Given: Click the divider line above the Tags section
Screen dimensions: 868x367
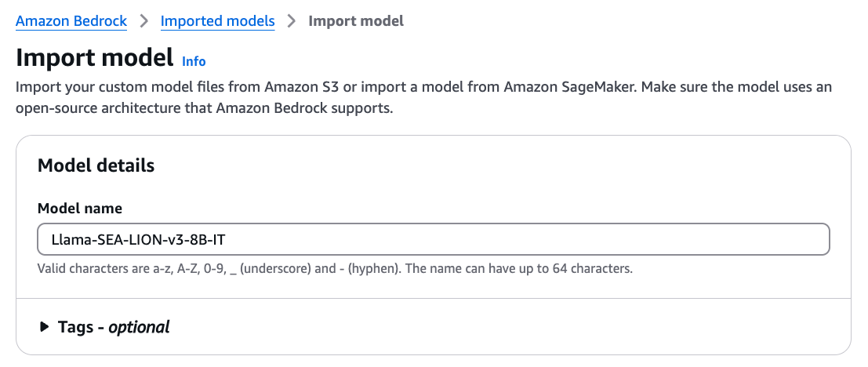Looking at the screenshot, I should (434, 298).
